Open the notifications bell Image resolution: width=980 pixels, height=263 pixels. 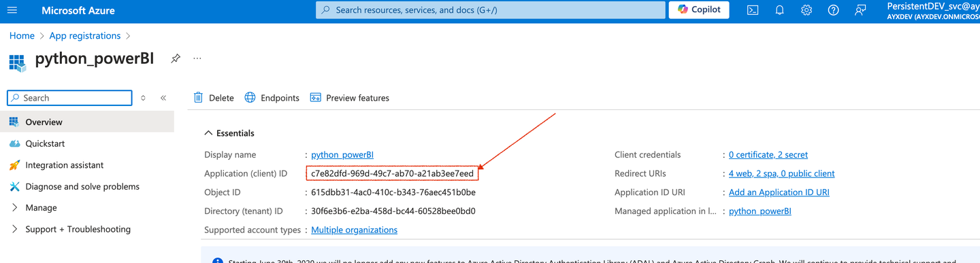pos(780,10)
